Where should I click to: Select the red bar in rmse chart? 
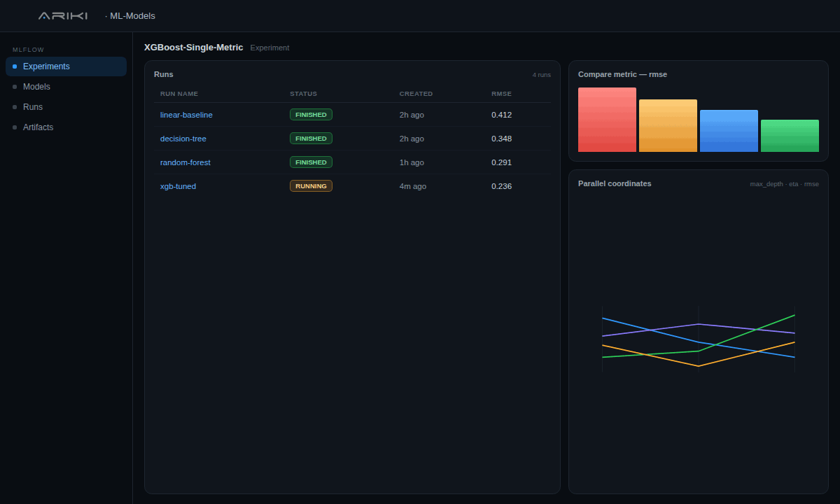[607, 120]
